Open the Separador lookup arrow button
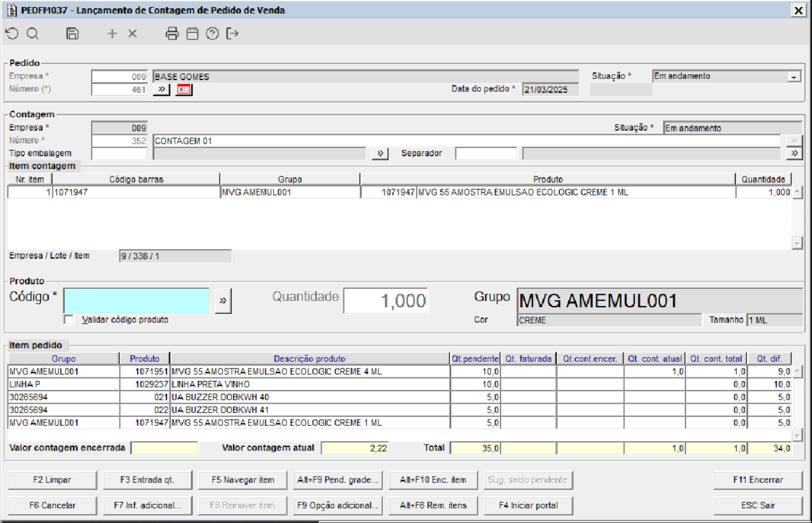This screenshot has height=523, width=812. tap(794, 153)
